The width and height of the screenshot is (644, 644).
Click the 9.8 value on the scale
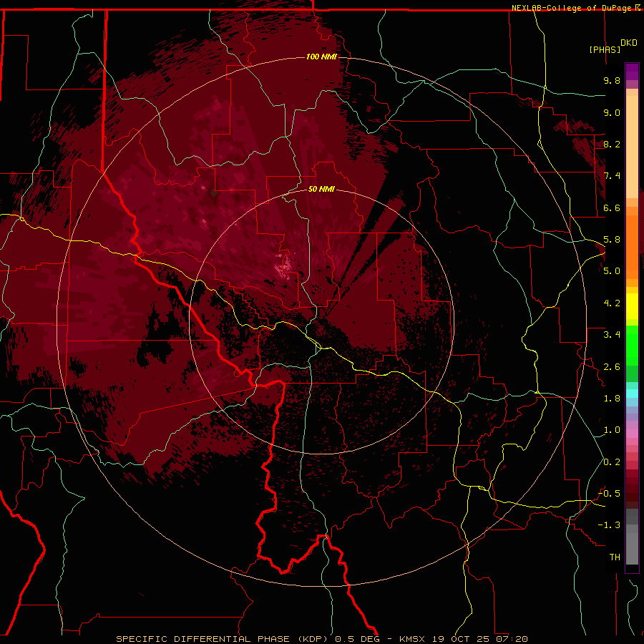point(612,80)
